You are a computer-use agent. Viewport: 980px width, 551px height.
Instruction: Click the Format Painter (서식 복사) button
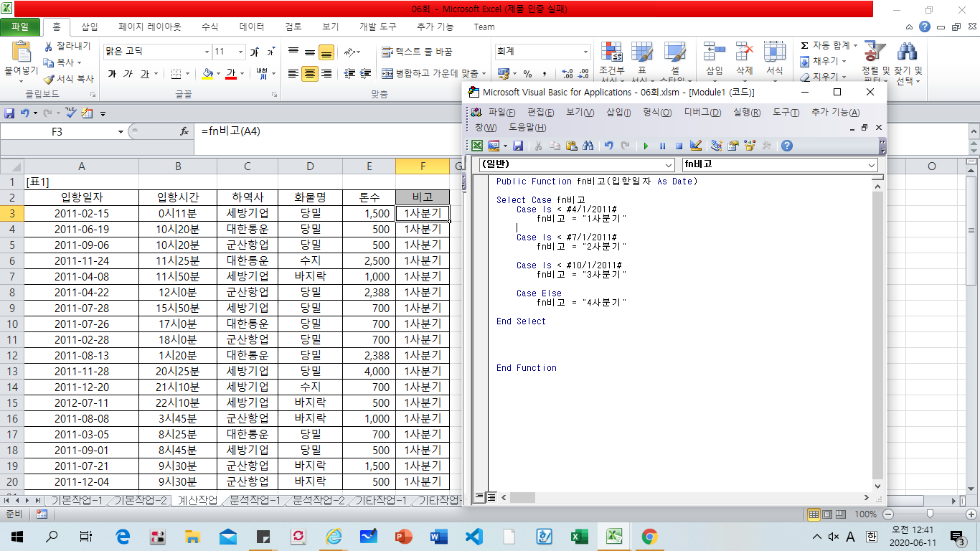pos(68,79)
